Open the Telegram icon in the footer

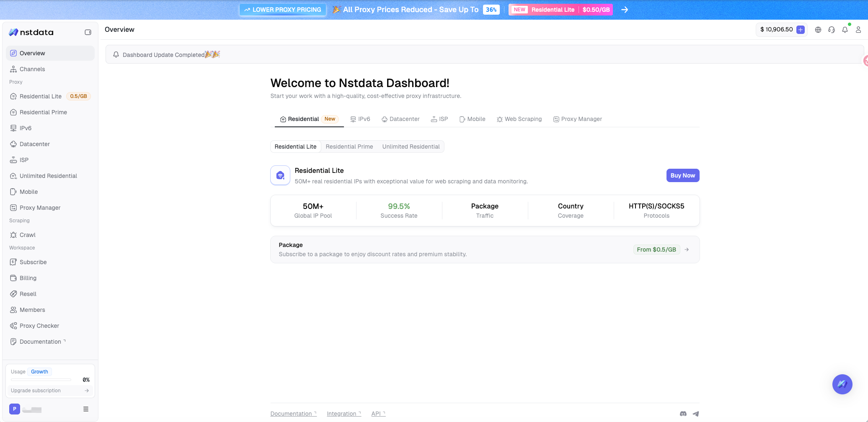point(696,414)
